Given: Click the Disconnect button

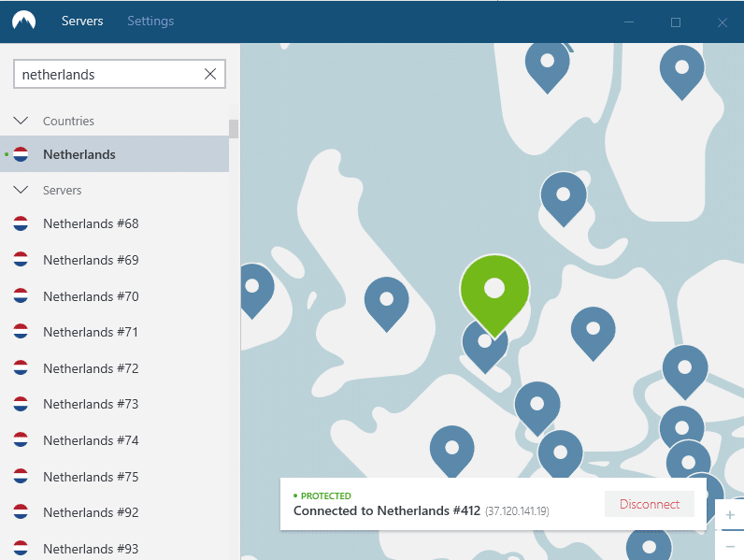Looking at the screenshot, I should point(649,504).
